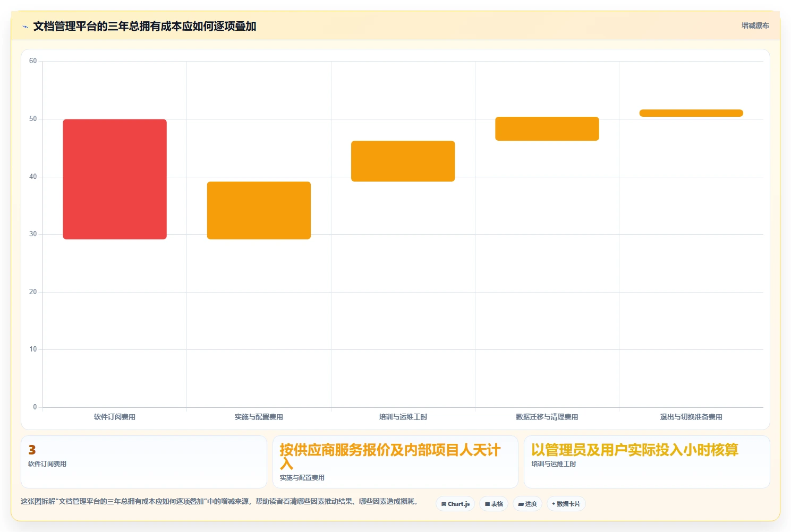Image resolution: width=791 pixels, height=532 pixels.
Task: Click the 按供应商服务报价 data card heading
Action: click(x=390, y=457)
